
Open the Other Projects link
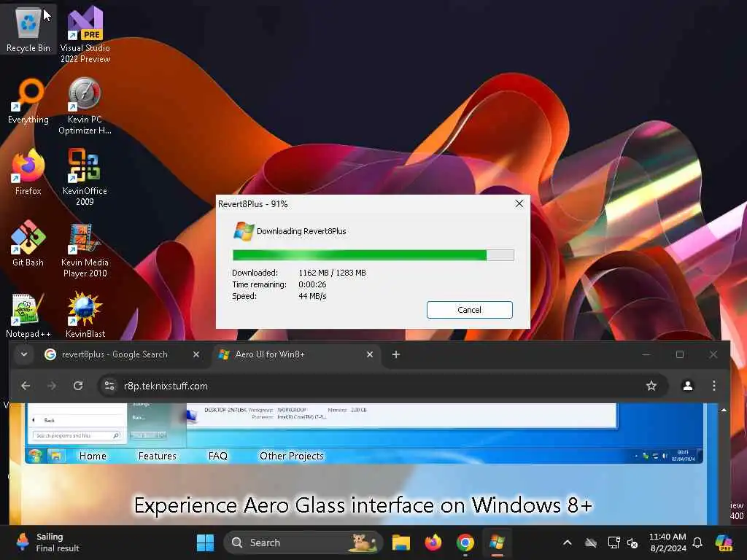(x=292, y=456)
